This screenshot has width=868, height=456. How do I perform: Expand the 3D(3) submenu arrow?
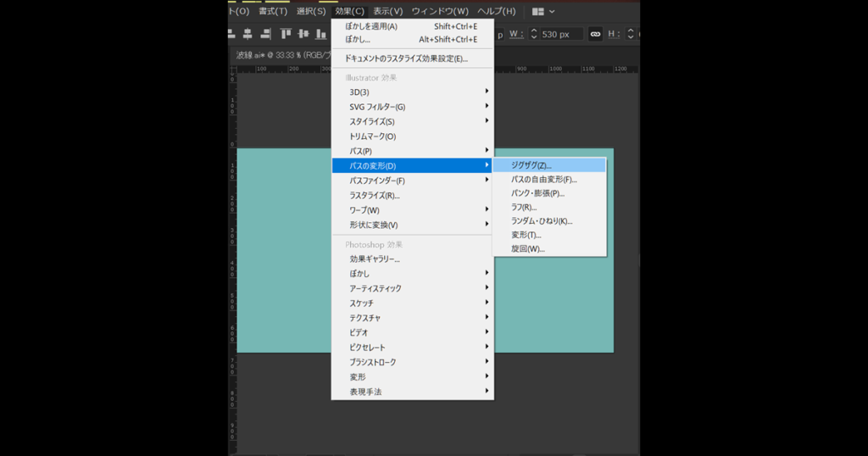click(487, 92)
